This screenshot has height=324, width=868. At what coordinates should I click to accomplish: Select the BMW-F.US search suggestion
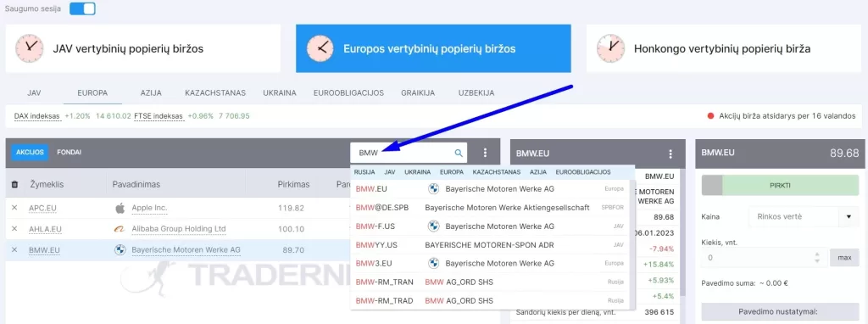point(490,226)
